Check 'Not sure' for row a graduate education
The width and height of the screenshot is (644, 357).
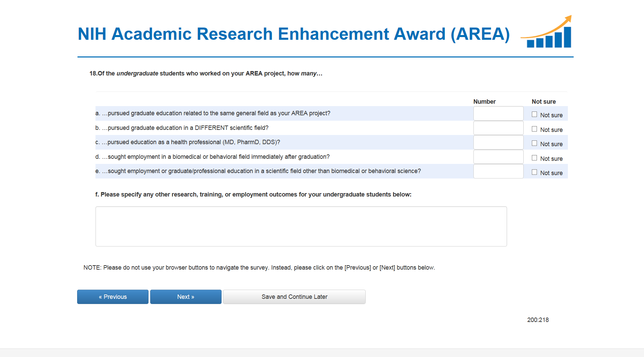point(535,115)
